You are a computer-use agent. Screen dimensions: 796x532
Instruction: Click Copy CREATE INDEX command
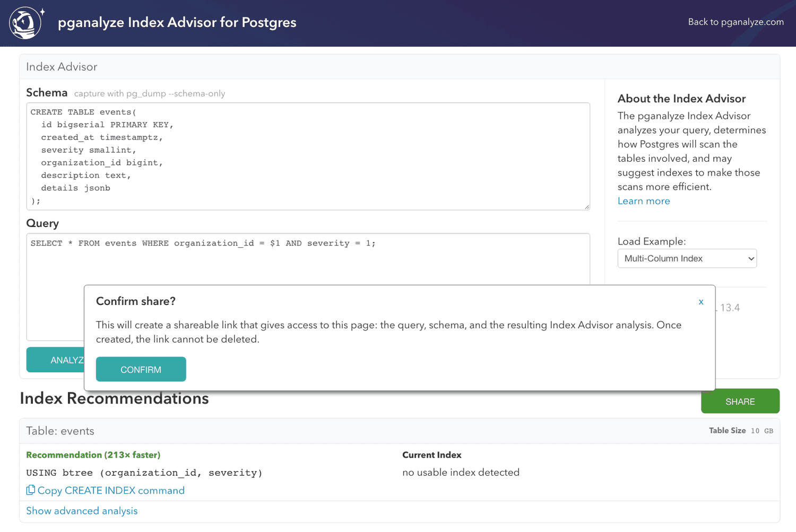coord(110,490)
